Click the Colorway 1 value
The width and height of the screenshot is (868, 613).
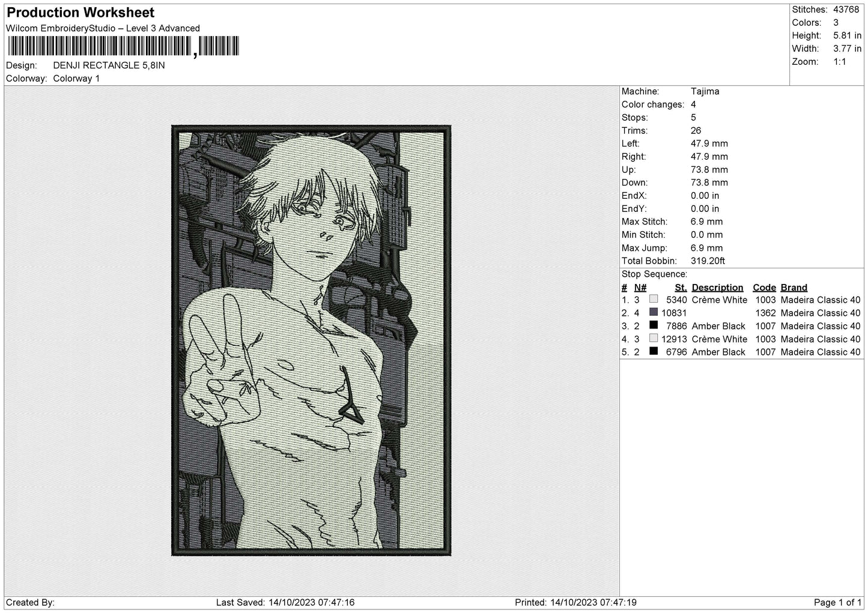point(76,79)
